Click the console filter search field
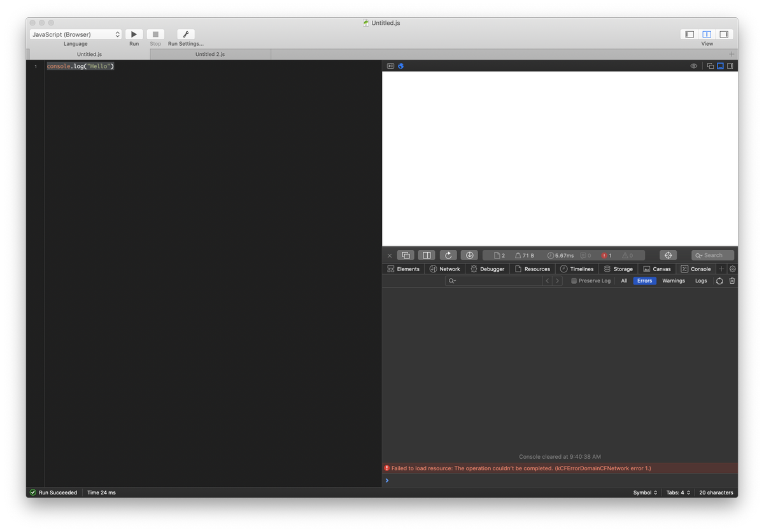Viewport: 764px width, 532px height. [493, 281]
